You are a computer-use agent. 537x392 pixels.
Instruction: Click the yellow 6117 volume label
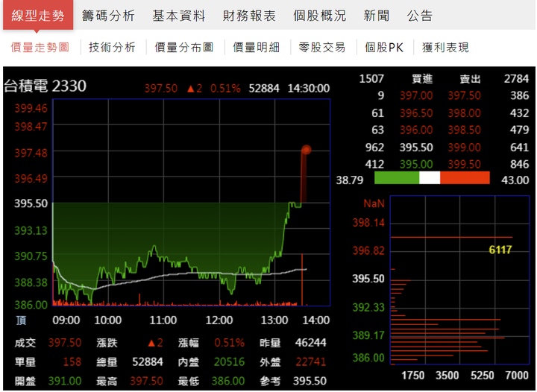click(500, 250)
